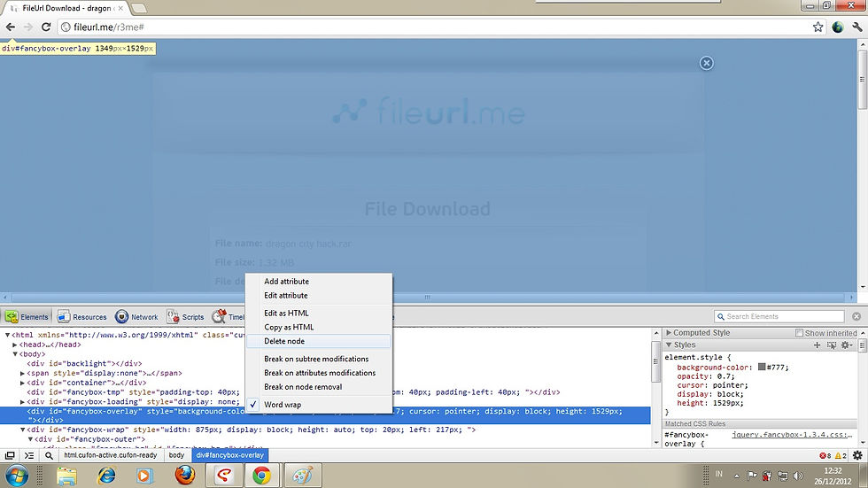This screenshot has width=868, height=488.
Task: Open the Scripts panel
Action: 185,317
